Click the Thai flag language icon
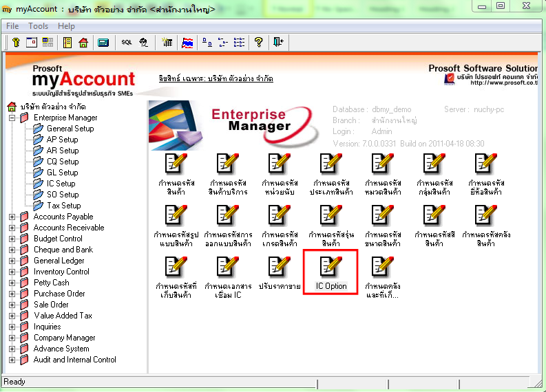 pyautogui.click(x=187, y=43)
